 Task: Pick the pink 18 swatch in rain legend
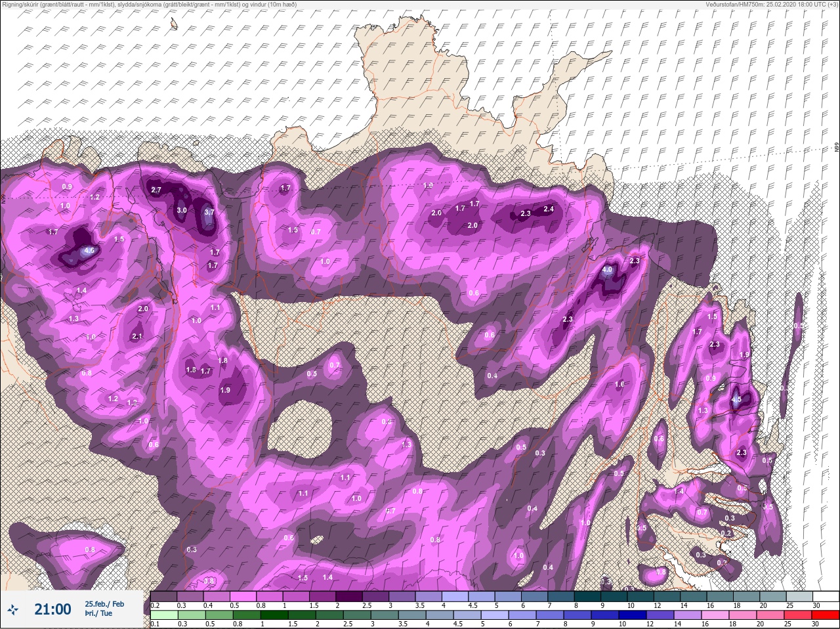(x=742, y=615)
